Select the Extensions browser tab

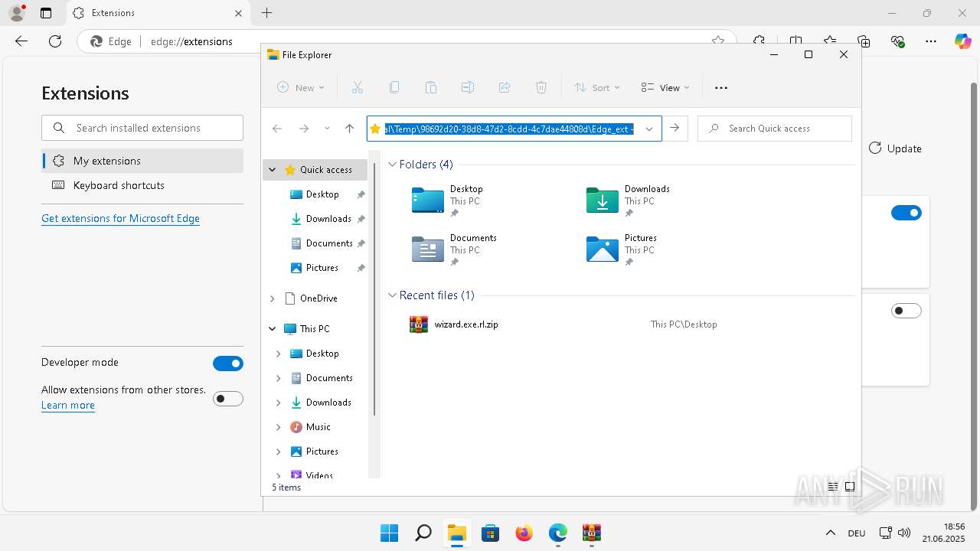(x=157, y=13)
